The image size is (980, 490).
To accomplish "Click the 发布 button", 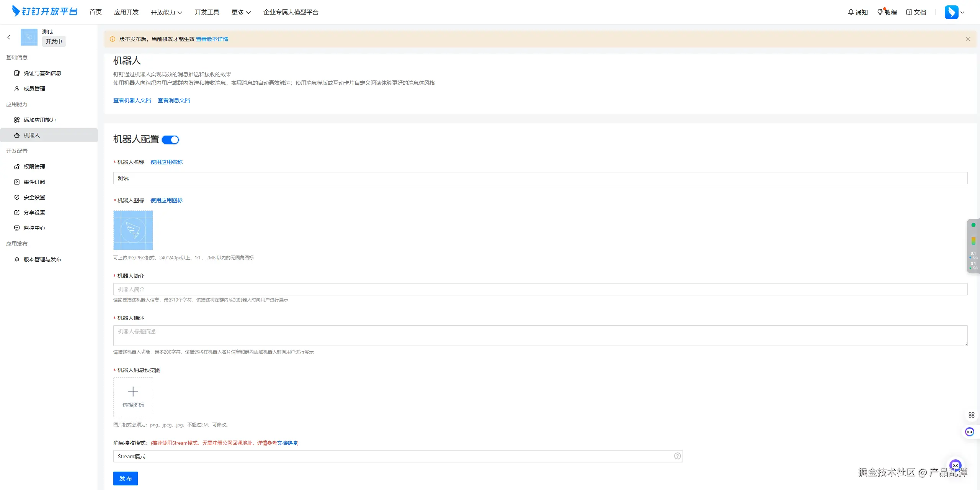I will [125, 478].
